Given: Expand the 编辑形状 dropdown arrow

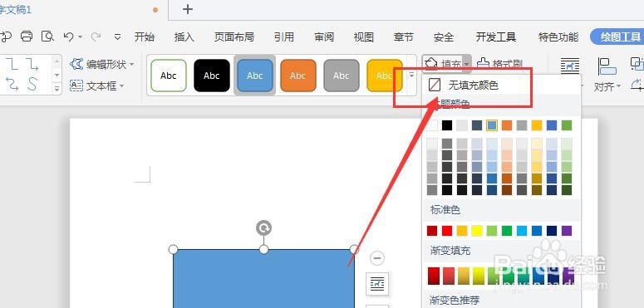Looking at the screenshot, I should coord(132,65).
